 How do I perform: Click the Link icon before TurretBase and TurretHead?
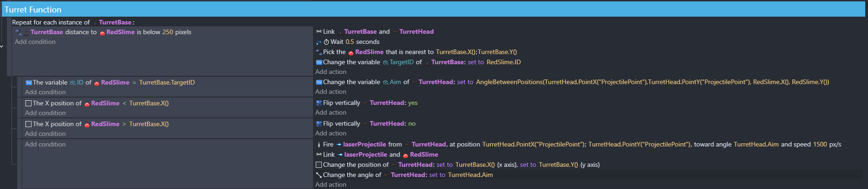click(x=319, y=32)
